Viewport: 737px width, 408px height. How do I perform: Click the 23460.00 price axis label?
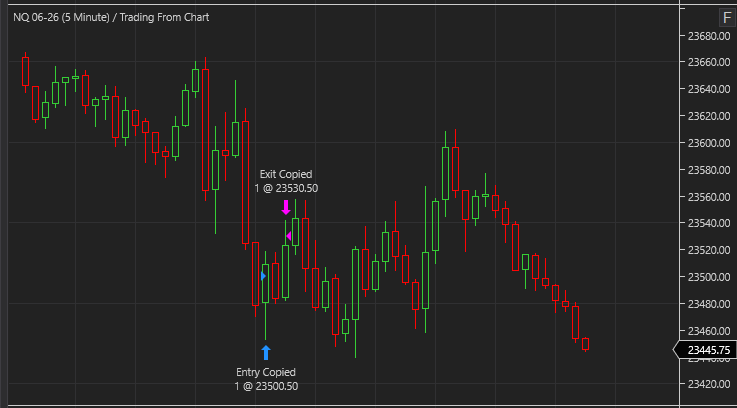pyautogui.click(x=708, y=330)
